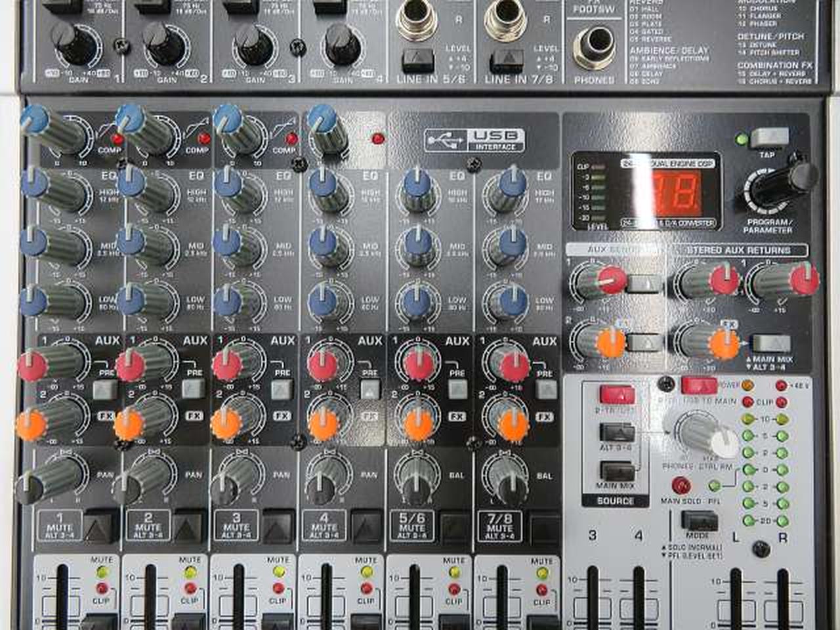Toggle the solo/PFL MODE button
The width and height of the screenshot is (840, 630).
tap(700, 521)
